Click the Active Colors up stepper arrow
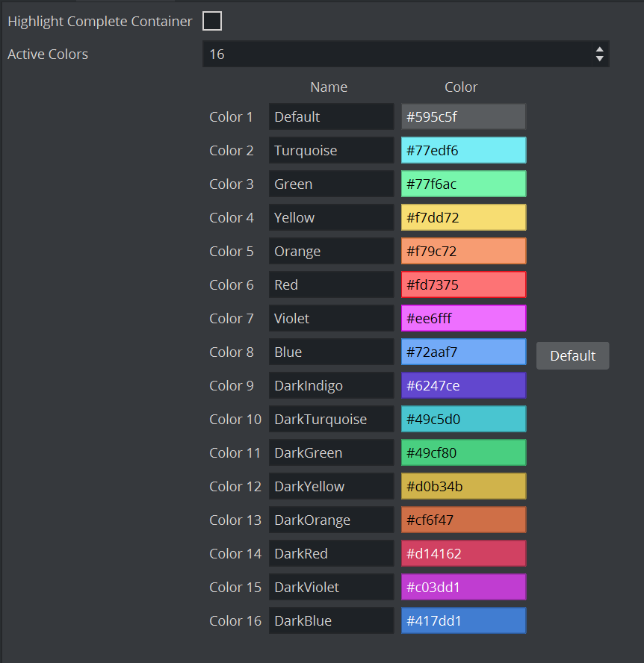The image size is (644, 663). click(x=599, y=49)
